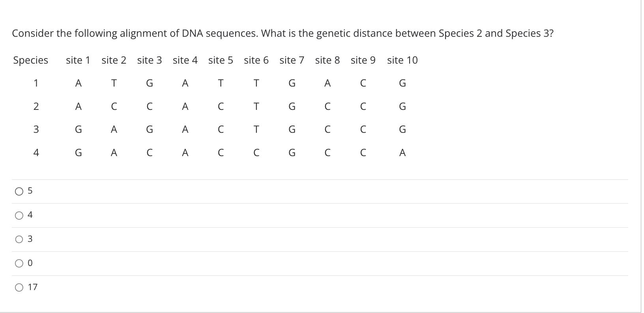This screenshot has width=644, height=313.
Task: Click Species 4 site 10 letter A
Action: click(402, 153)
